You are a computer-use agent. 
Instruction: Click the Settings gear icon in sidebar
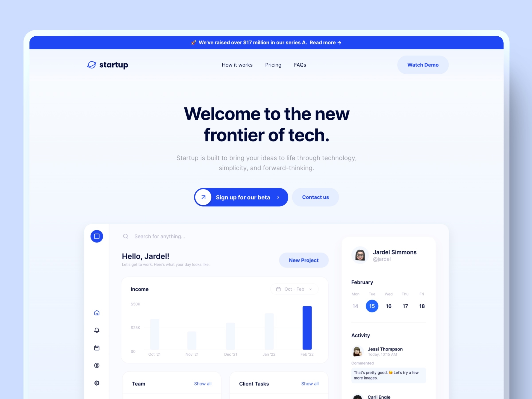pyautogui.click(x=97, y=382)
